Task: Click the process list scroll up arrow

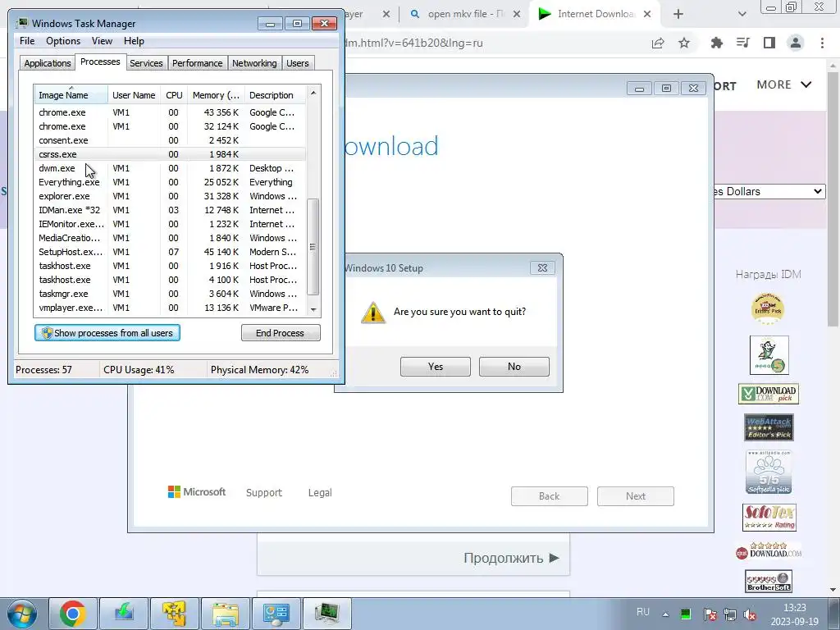Action: (313, 93)
